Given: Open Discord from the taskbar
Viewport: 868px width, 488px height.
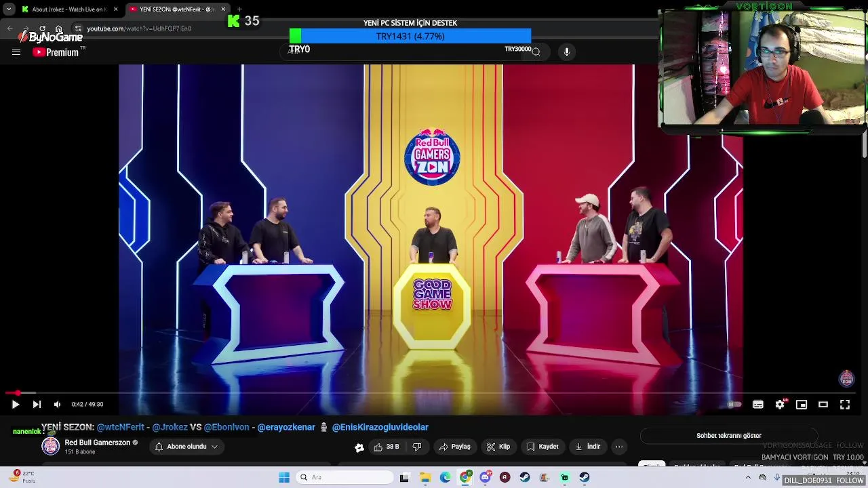Looking at the screenshot, I should pyautogui.click(x=485, y=477).
